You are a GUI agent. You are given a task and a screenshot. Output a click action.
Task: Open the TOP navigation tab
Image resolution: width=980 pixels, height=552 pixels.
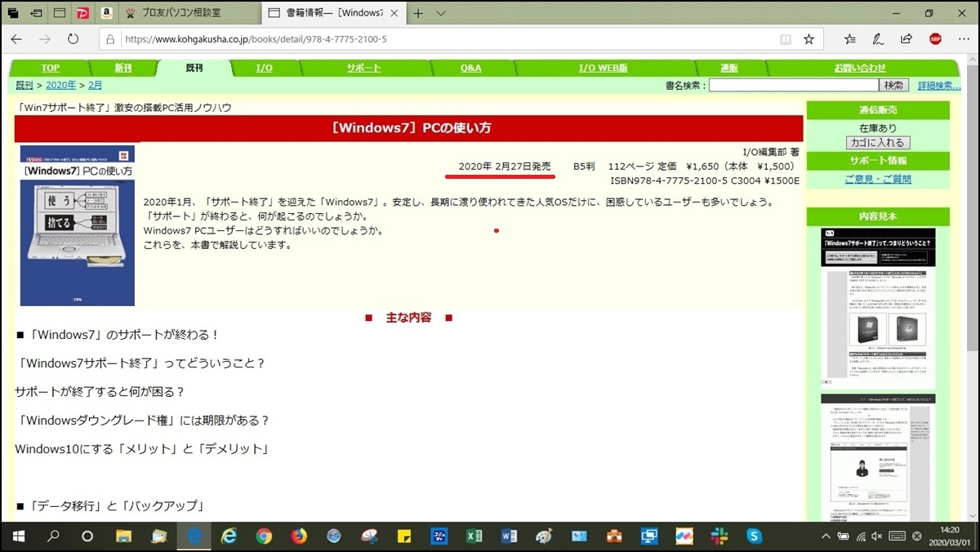coord(51,68)
